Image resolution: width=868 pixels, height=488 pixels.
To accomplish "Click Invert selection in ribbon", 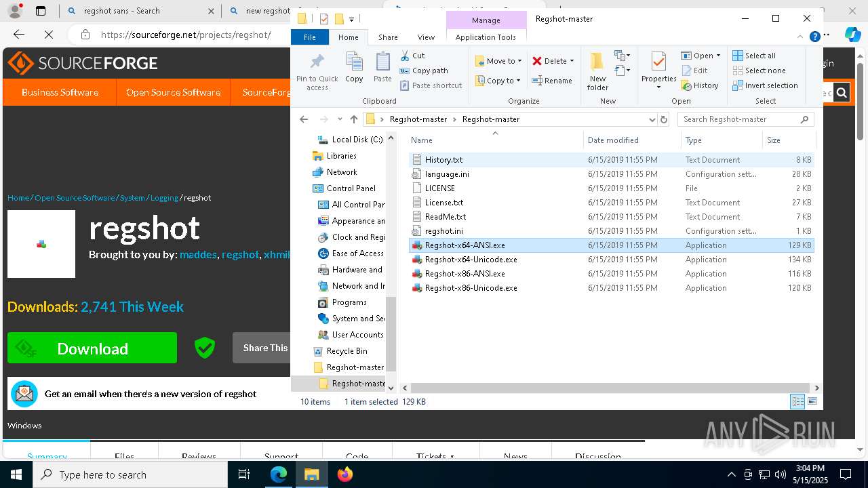I will (765, 85).
